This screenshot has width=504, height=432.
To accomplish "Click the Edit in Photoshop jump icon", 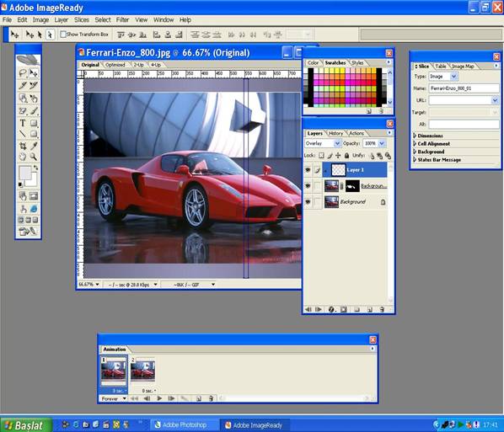I will pyautogui.click(x=29, y=232).
